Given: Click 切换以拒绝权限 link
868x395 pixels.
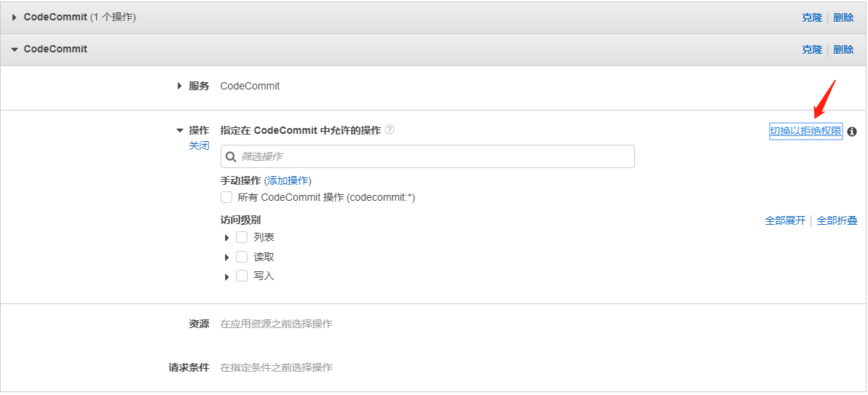Looking at the screenshot, I should click(x=805, y=131).
